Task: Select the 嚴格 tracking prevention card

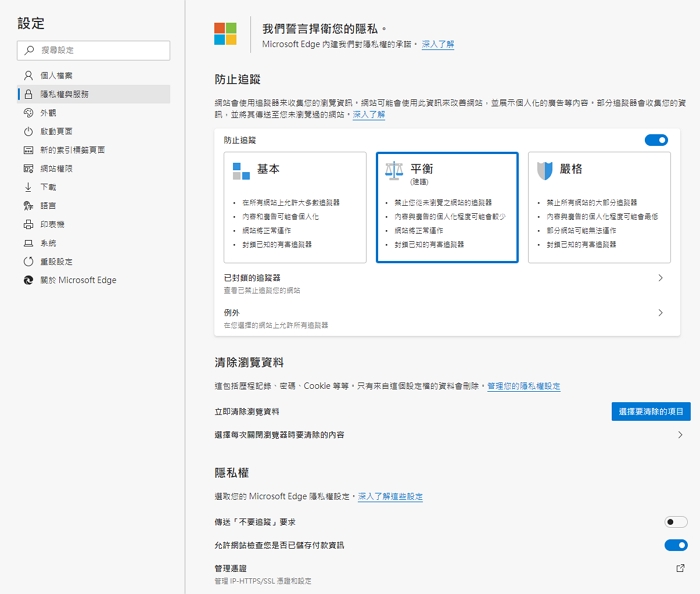Action: pos(600,208)
